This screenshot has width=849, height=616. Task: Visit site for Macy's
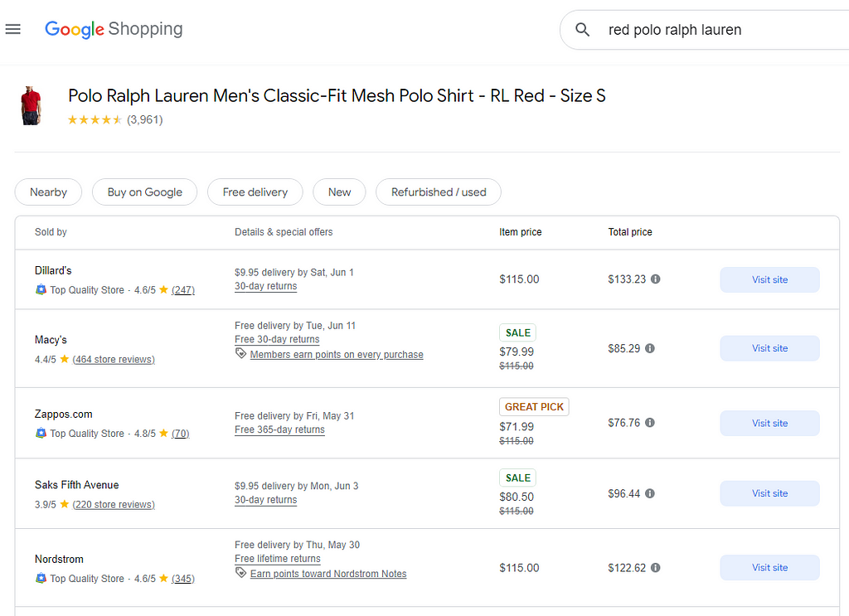click(x=769, y=348)
